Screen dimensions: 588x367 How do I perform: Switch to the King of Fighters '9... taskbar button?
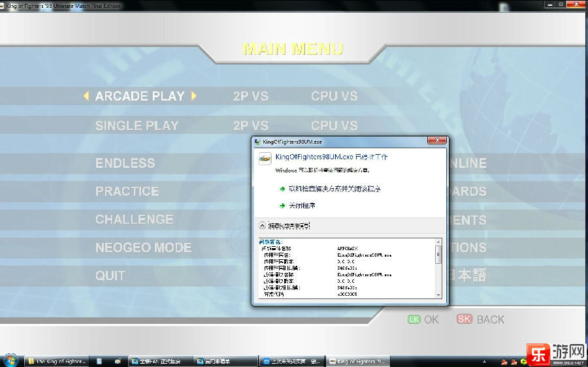[x=357, y=361]
